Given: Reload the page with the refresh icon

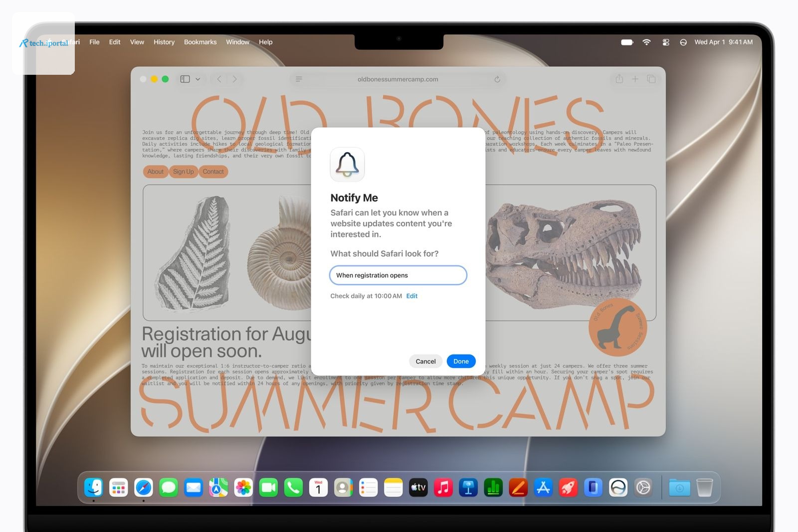Looking at the screenshot, I should [497, 79].
